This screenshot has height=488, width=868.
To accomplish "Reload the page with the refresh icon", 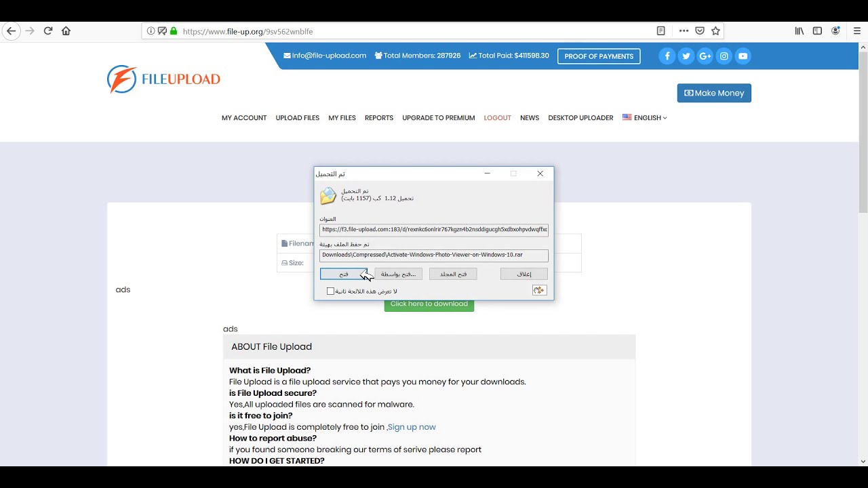I will coord(48,30).
